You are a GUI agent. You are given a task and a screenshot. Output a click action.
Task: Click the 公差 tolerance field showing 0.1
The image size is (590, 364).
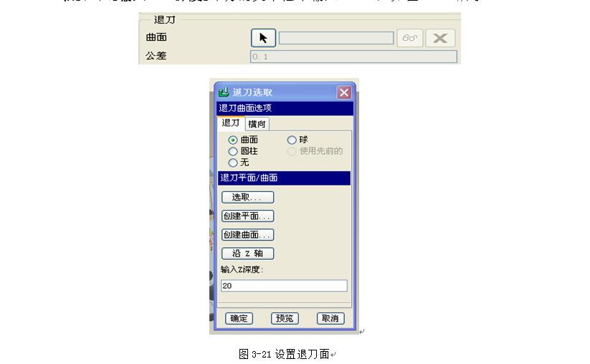pos(353,57)
